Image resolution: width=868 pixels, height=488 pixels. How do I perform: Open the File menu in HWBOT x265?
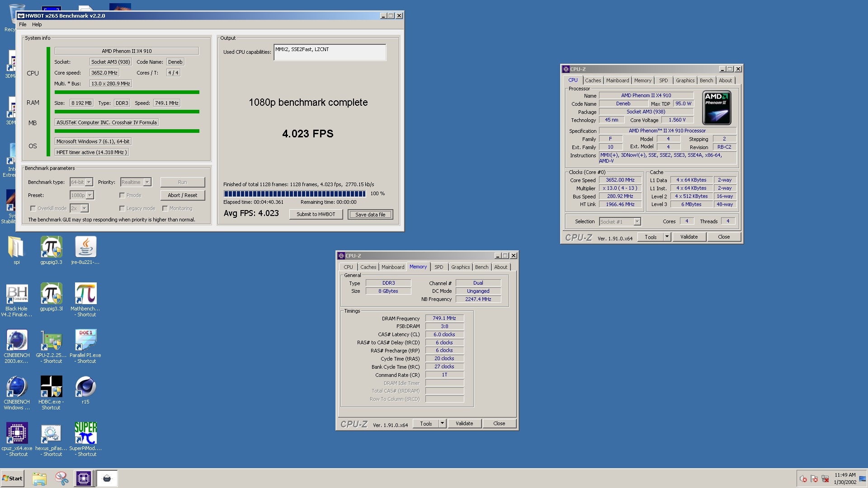[x=23, y=24]
